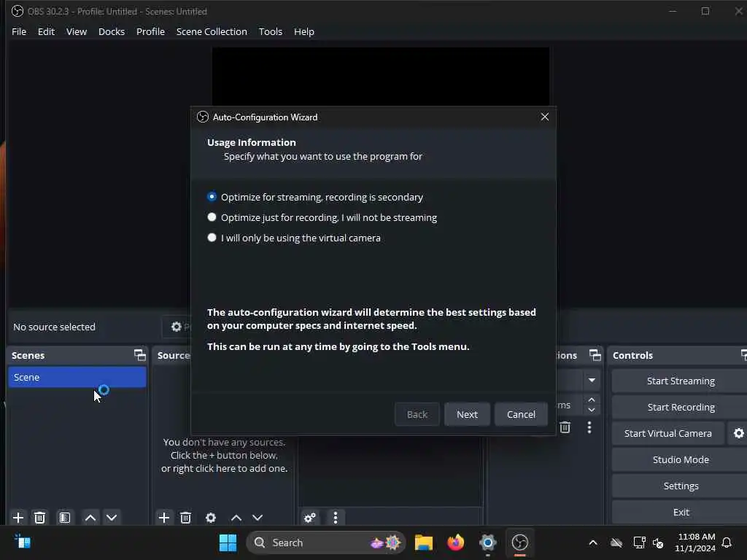
Task: Open the Tools menu
Action: click(x=270, y=31)
